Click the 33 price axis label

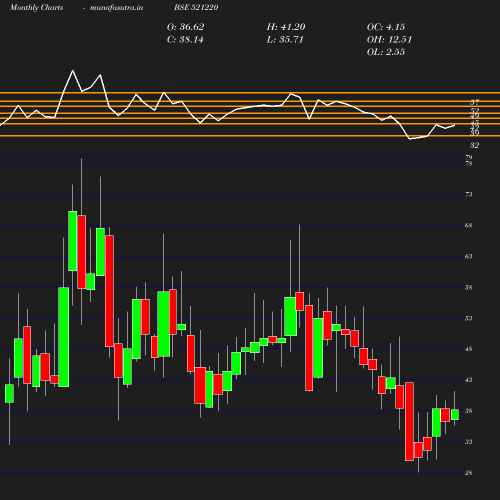pos(469,442)
